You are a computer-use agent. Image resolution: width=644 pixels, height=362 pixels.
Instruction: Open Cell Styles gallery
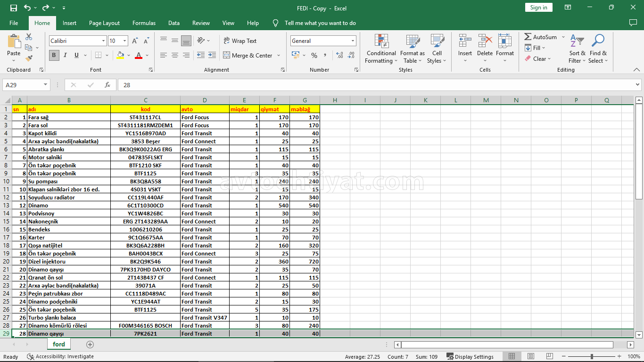[437, 49]
